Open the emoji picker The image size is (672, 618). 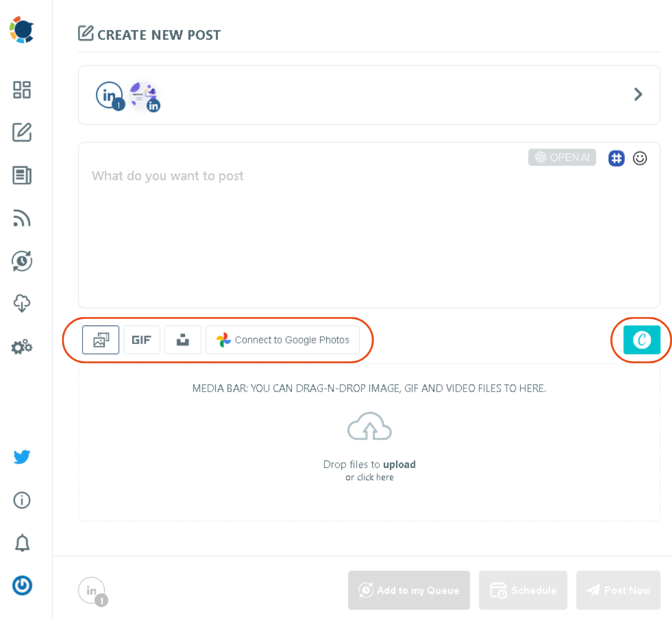[x=640, y=159]
